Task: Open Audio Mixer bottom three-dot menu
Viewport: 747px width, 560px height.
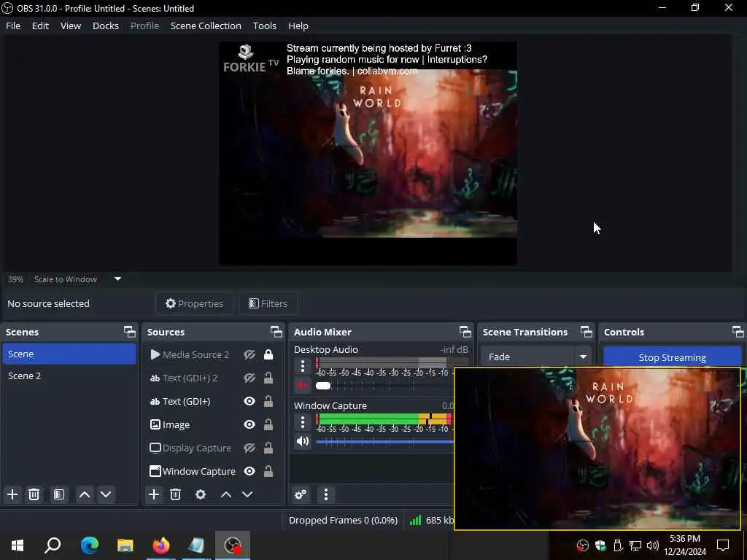Action: click(x=326, y=494)
